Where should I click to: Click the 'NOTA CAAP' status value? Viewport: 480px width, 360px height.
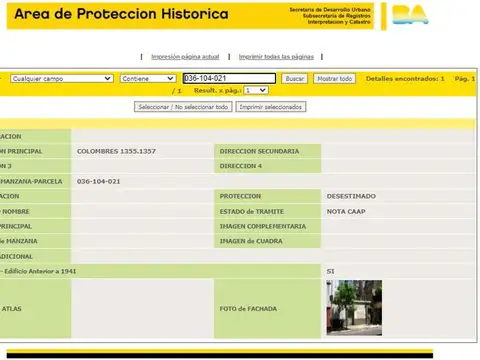point(346,211)
